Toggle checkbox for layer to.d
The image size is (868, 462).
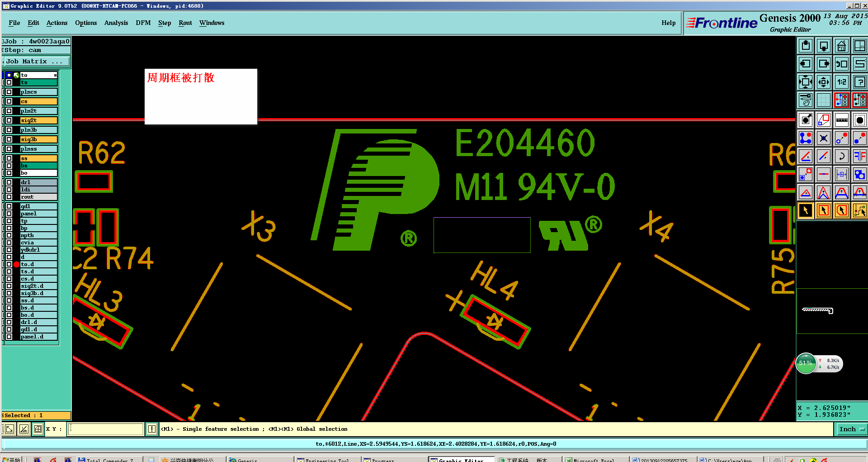(x=9, y=264)
